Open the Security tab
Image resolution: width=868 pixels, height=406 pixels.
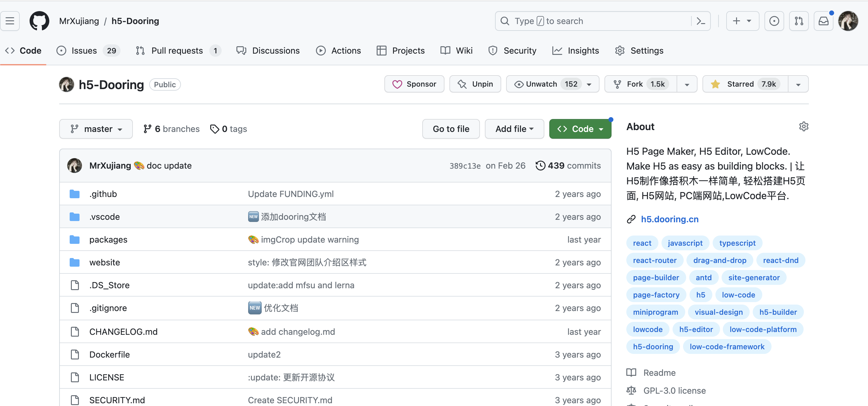[x=512, y=51]
